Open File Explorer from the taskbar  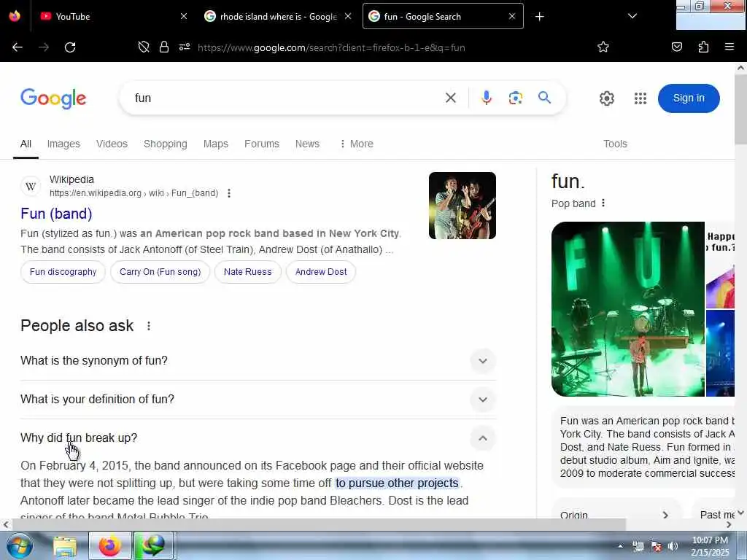coord(65,546)
